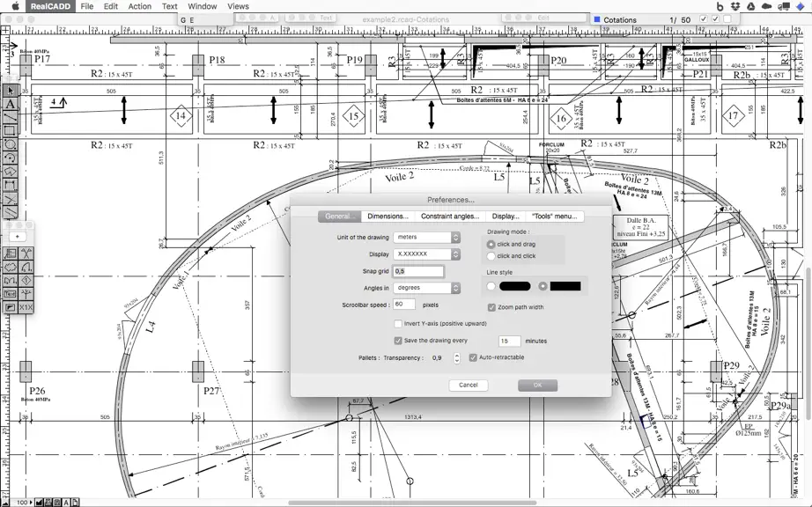
Task: Toggle 'Save the drawing every' checkbox
Action: [398, 341]
